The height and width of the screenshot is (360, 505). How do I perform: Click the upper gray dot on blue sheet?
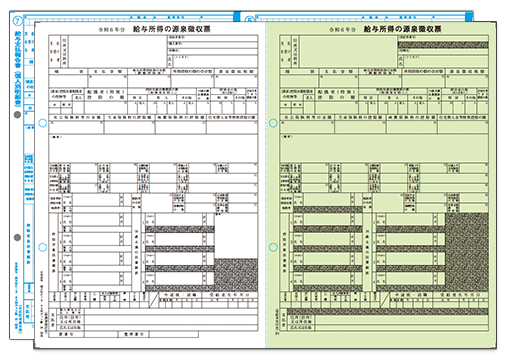17,115
